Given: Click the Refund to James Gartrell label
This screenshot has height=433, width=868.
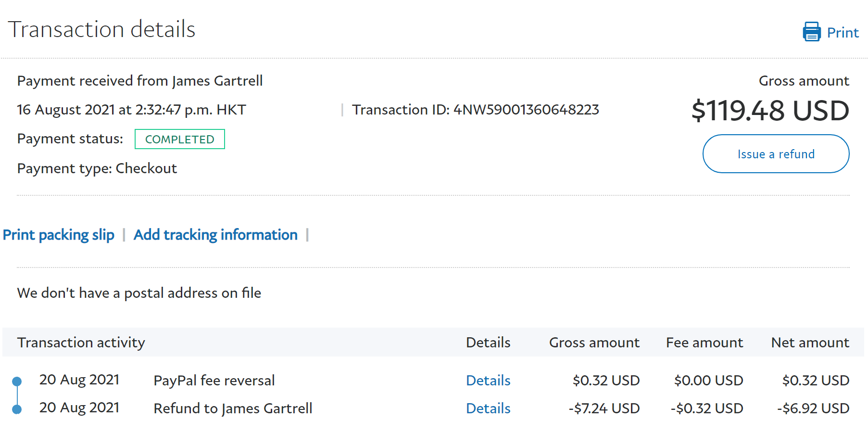Looking at the screenshot, I should [x=233, y=408].
